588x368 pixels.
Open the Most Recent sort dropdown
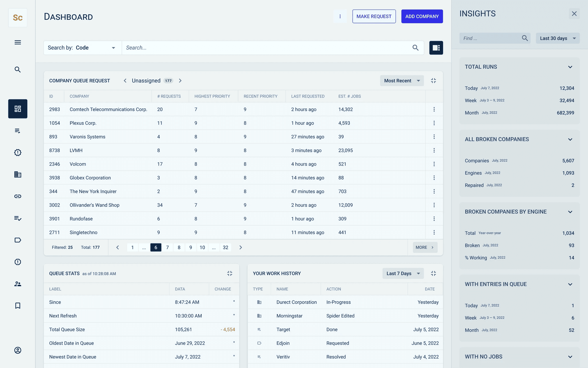coord(402,81)
